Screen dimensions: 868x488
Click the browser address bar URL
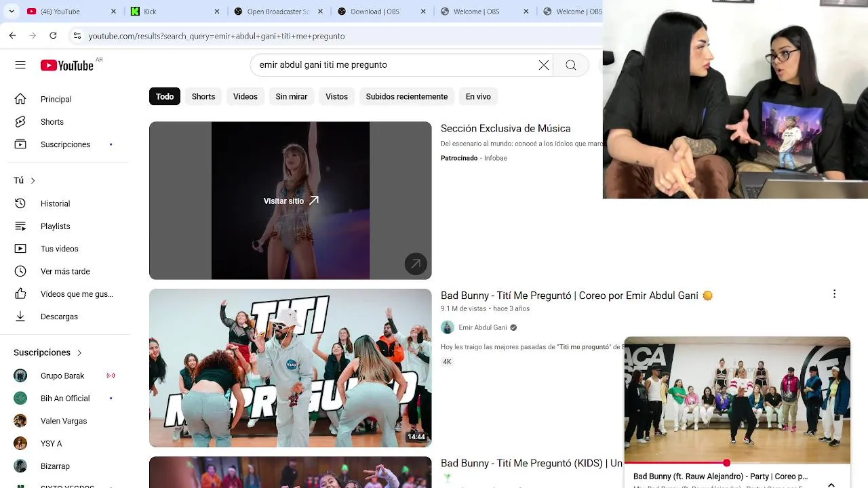coord(216,36)
